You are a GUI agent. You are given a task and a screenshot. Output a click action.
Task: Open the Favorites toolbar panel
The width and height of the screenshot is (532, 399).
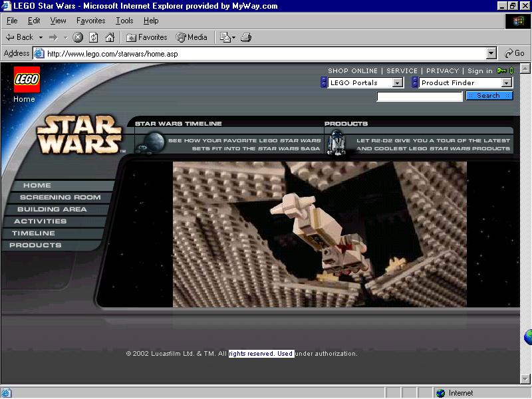146,37
